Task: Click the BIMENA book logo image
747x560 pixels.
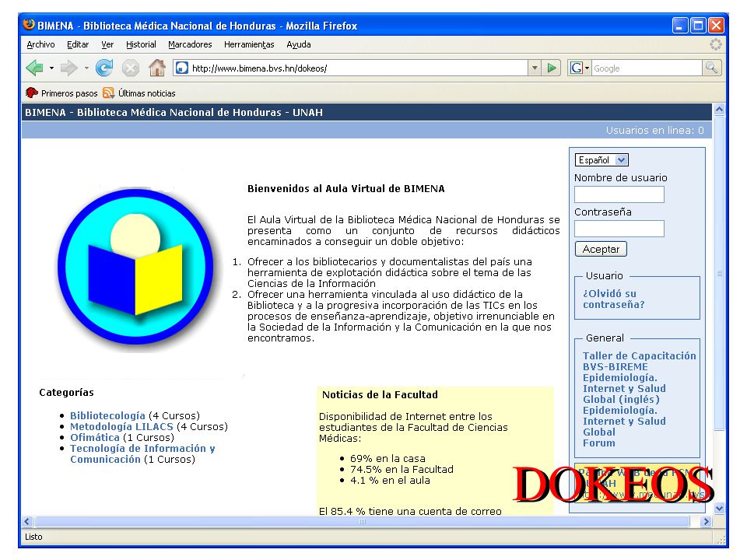Action: [135, 267]
